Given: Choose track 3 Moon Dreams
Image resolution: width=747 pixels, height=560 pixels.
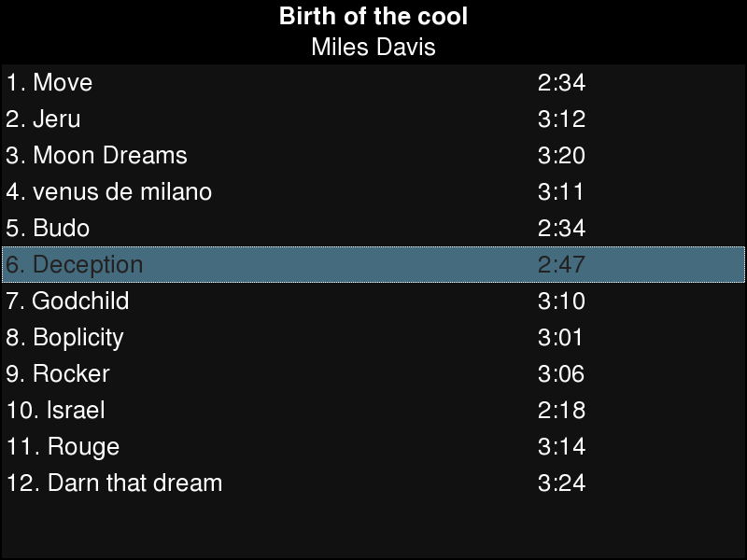Looking at the screenshot, I should click(x=96, y=155).
